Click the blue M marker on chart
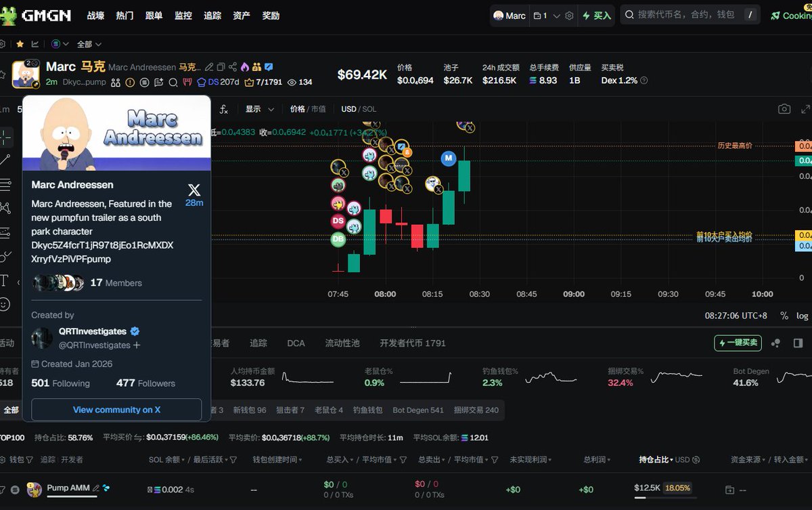The height and width of the screenshot is (510, 812). coord(449,158)
